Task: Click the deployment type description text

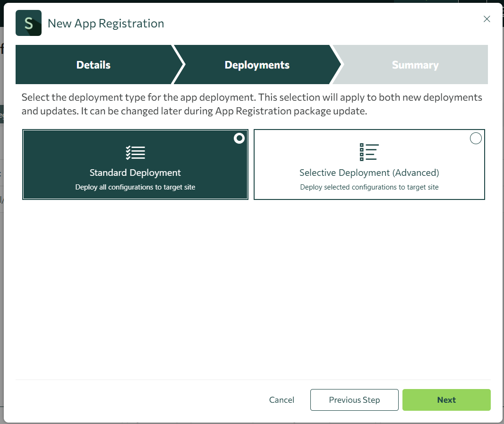Action: [x=251, y=104]
